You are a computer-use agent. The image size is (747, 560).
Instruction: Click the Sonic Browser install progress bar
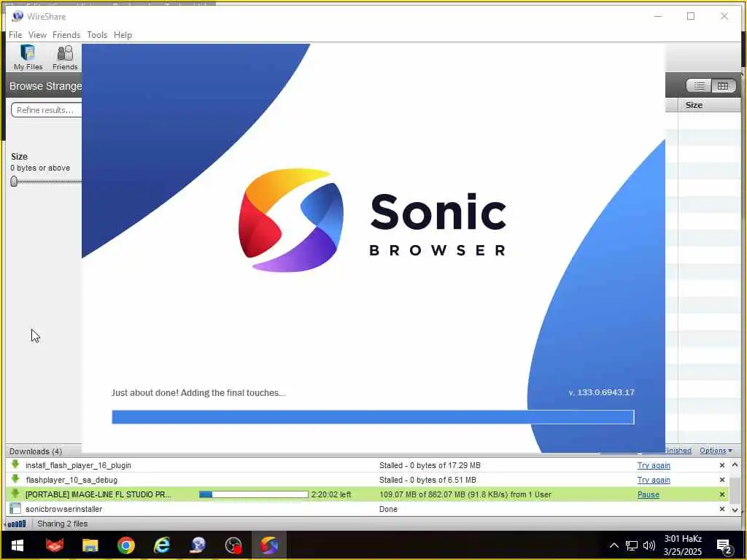pyautogui.click(x=373, y=416)
